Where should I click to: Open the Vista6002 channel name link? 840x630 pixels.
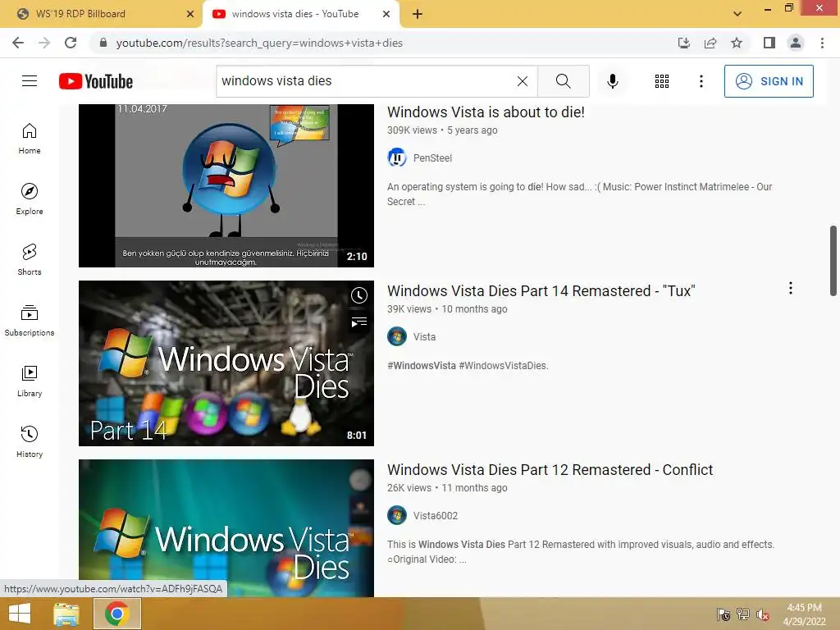tap(436, 516)
